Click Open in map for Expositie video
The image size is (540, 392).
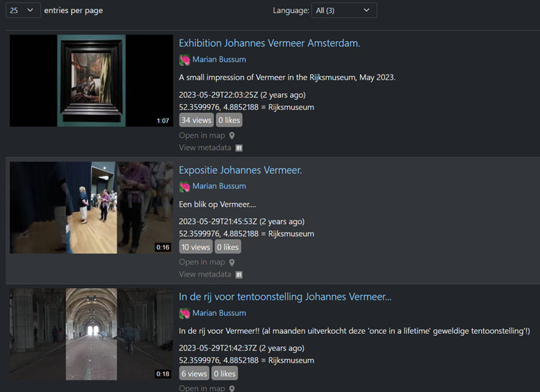202,262
